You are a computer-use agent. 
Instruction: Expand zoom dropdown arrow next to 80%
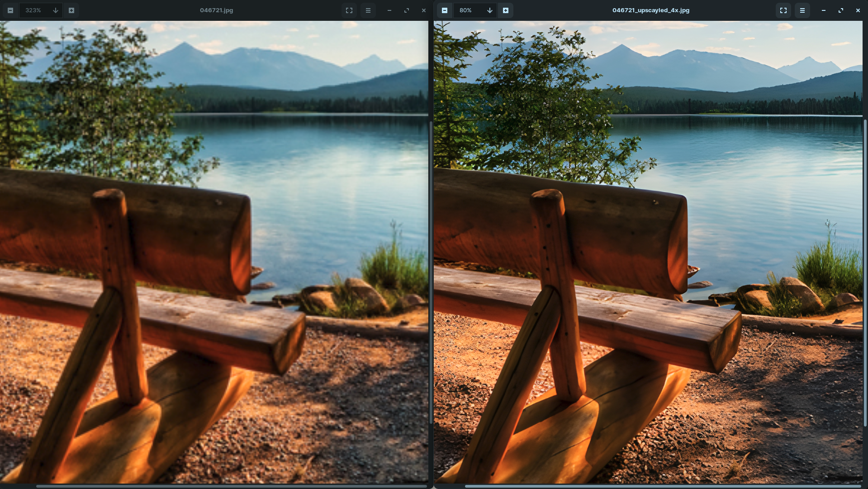click(x=489, y=10)
